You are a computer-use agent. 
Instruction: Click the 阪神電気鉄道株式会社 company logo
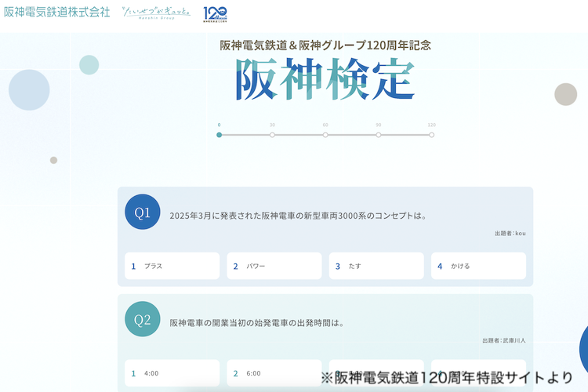pos(56,13)
